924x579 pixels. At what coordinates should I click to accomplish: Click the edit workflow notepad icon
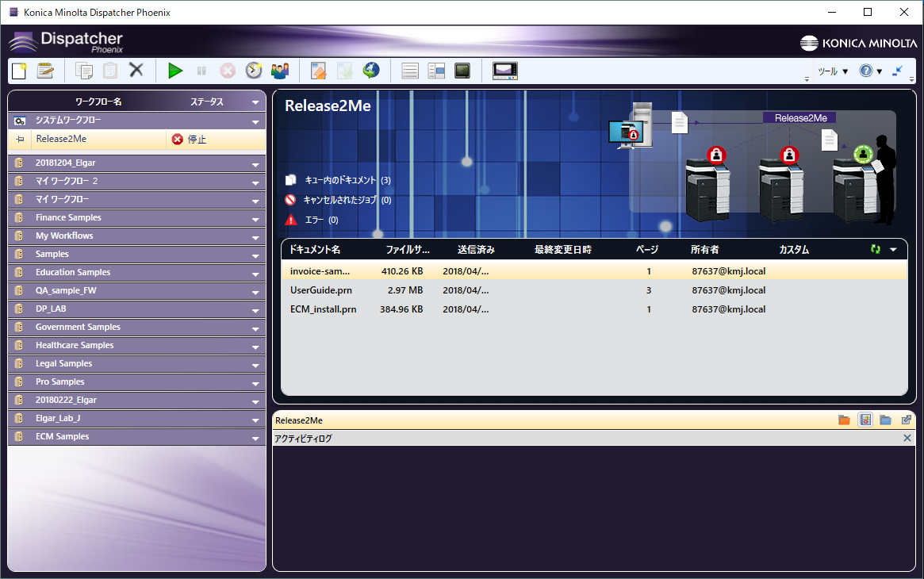(x=45, y=71)
